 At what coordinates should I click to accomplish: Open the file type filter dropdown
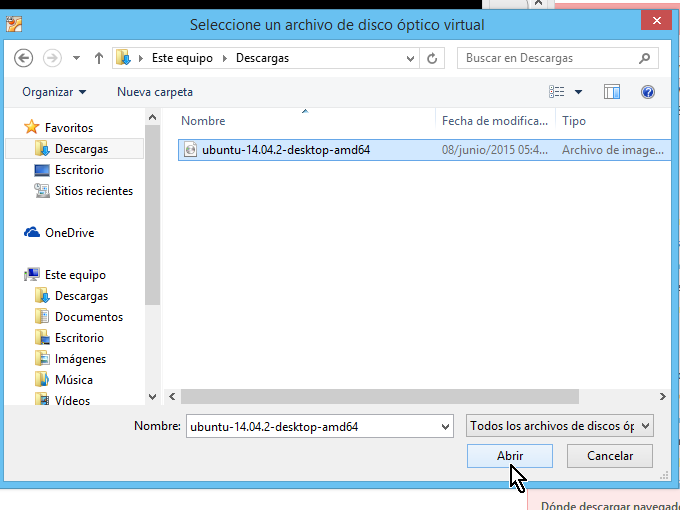pos(559,426)
